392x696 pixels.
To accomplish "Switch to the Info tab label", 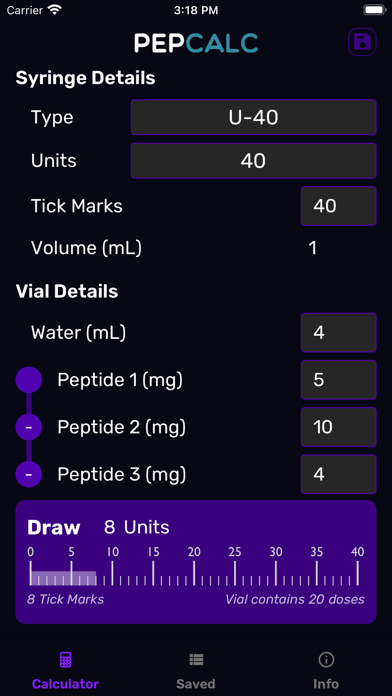I will 326,684.
